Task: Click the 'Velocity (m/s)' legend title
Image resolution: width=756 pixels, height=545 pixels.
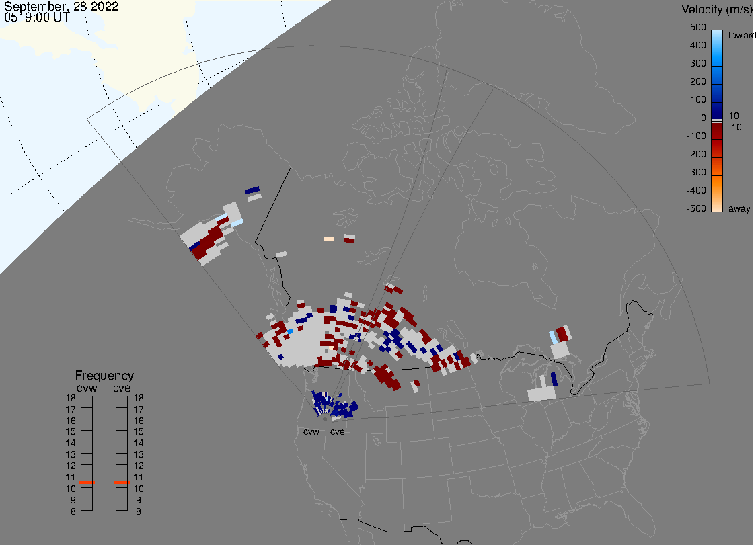Action: point(716,9)
